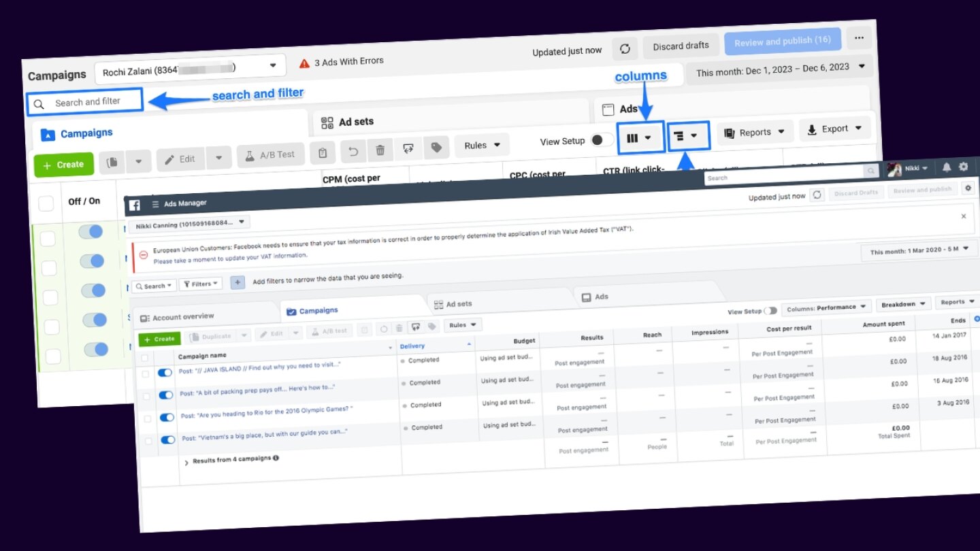Click Review and publish (16) button
Image resolution: width=980 pixels, height=551 pixels.
783,41
